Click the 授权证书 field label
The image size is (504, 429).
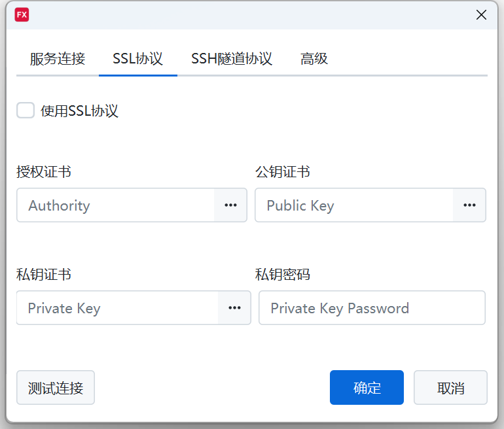click(x=44, y=172)
